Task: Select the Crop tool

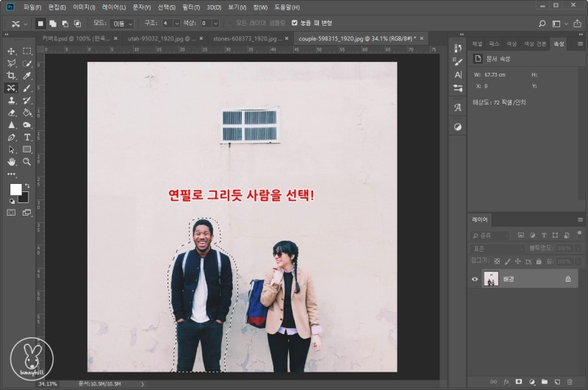Action: (11, 76)
